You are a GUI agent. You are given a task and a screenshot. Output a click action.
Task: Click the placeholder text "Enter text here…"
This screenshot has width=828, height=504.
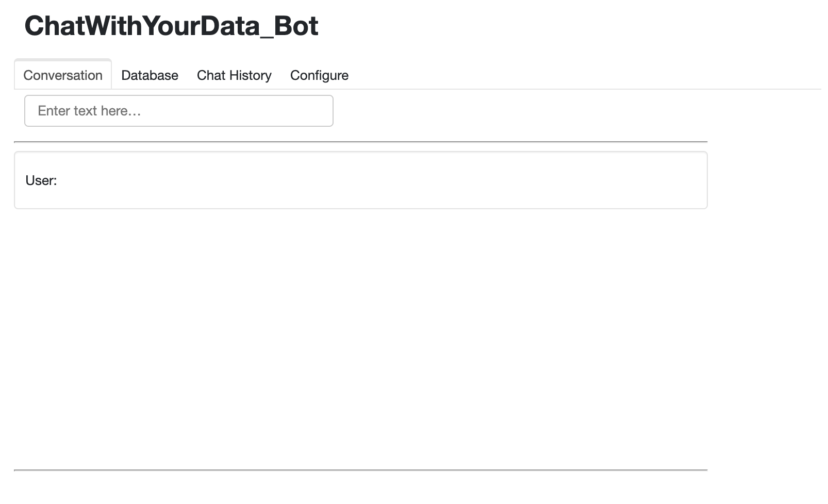pyautogui.click(x=89, y=111)
